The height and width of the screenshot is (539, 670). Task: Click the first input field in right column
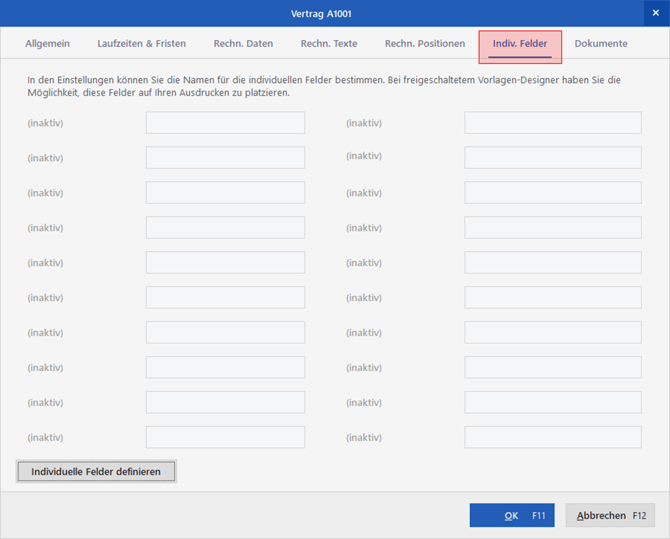tap(552, 123)
